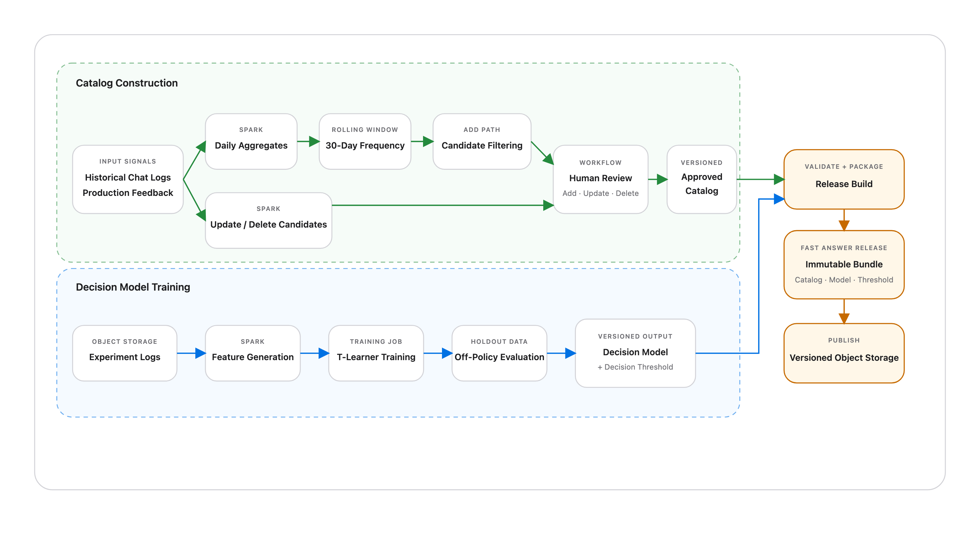Click the Decision Model Training group title

pos(133,287)
